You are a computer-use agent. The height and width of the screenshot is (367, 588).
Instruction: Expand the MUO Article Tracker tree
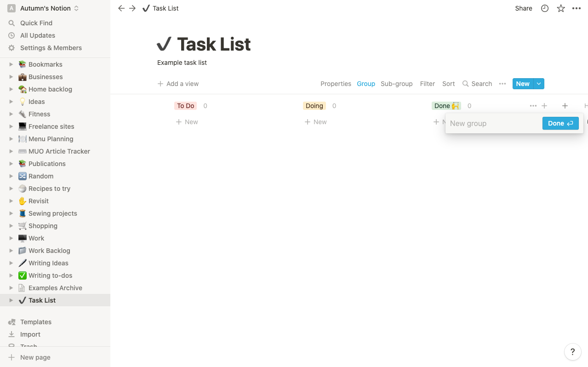coord(11,151)
